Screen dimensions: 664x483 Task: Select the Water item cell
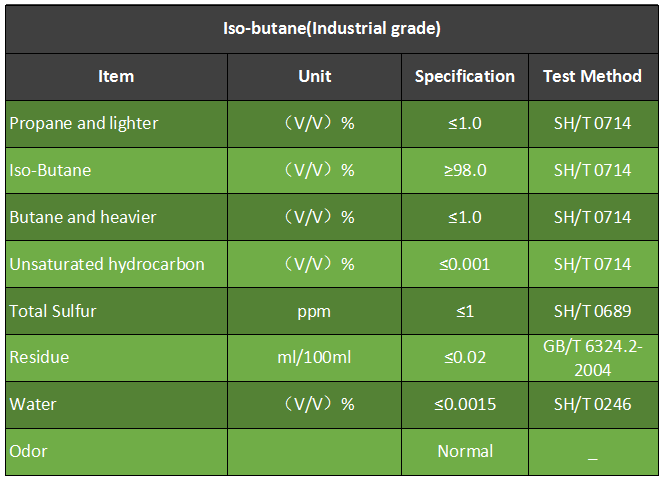[x=116, y=405]
